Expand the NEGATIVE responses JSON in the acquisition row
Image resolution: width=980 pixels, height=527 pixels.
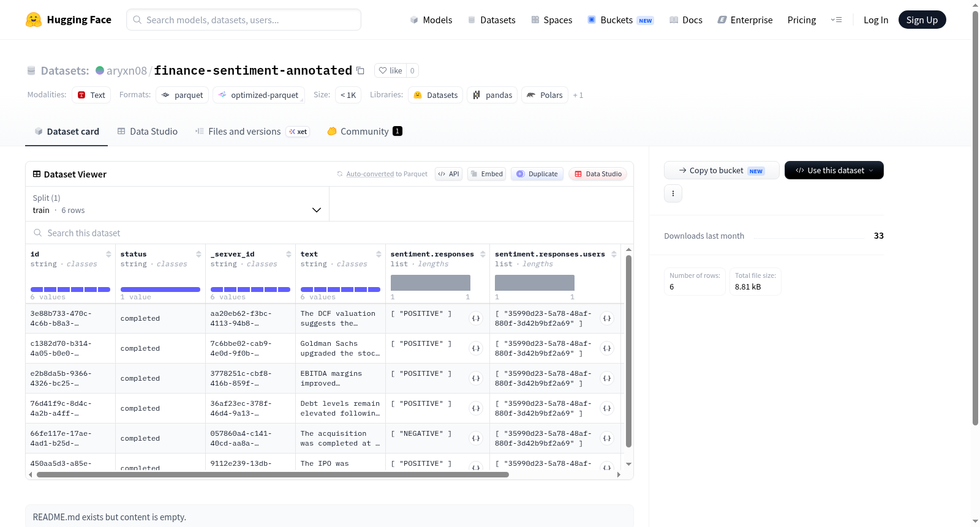(x=476, y=438)
